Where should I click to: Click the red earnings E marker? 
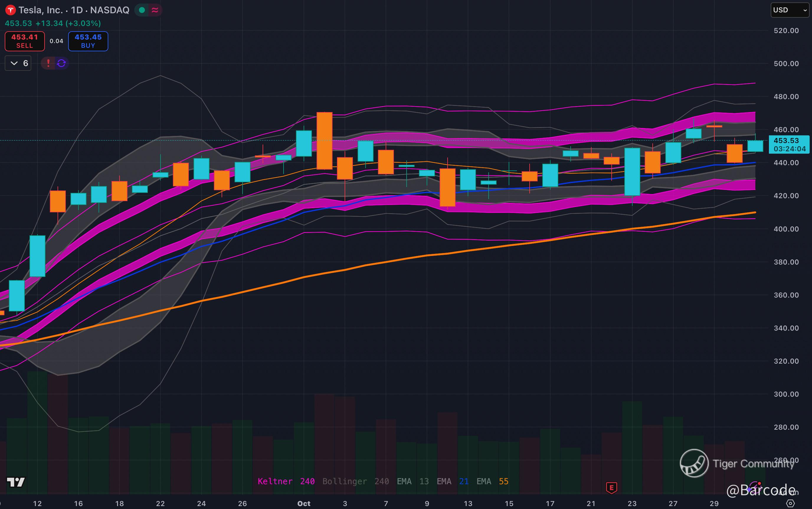611,487
